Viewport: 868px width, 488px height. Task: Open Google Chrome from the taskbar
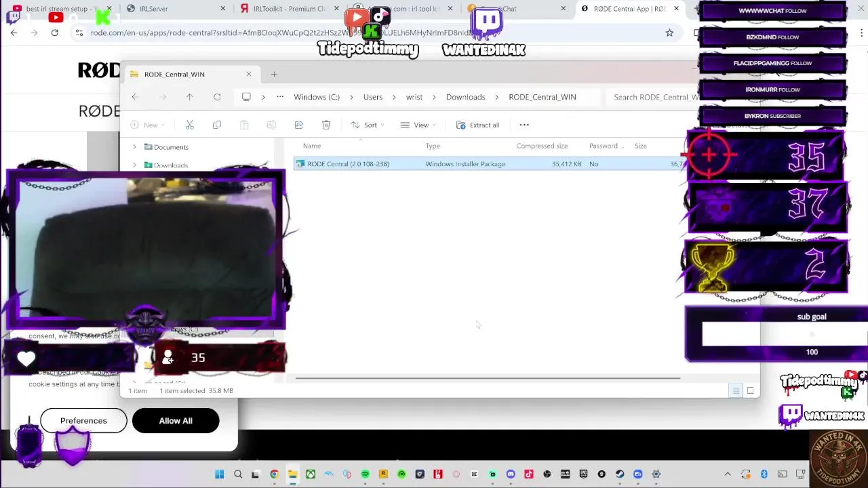click(x=274, y=474)
